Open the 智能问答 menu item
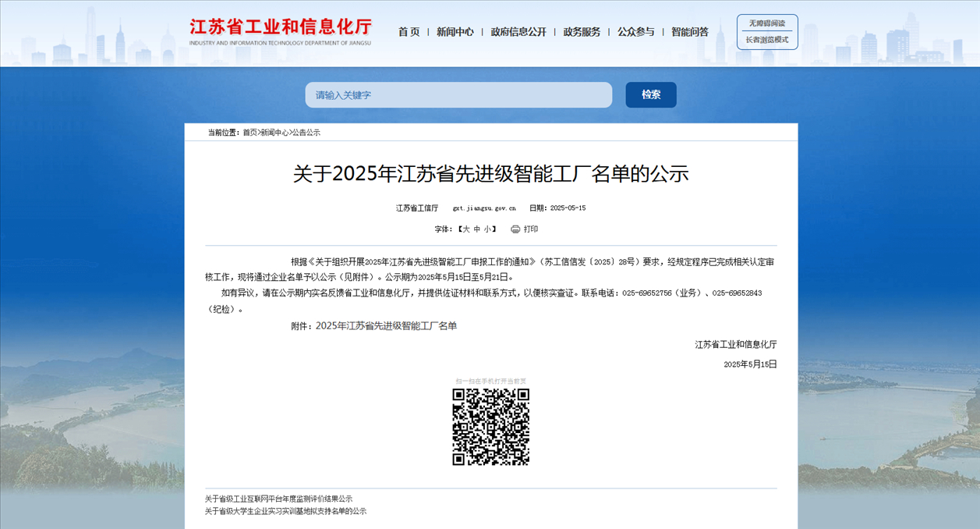The width and height of the screenshot is (980, 529). coord(690,32)
